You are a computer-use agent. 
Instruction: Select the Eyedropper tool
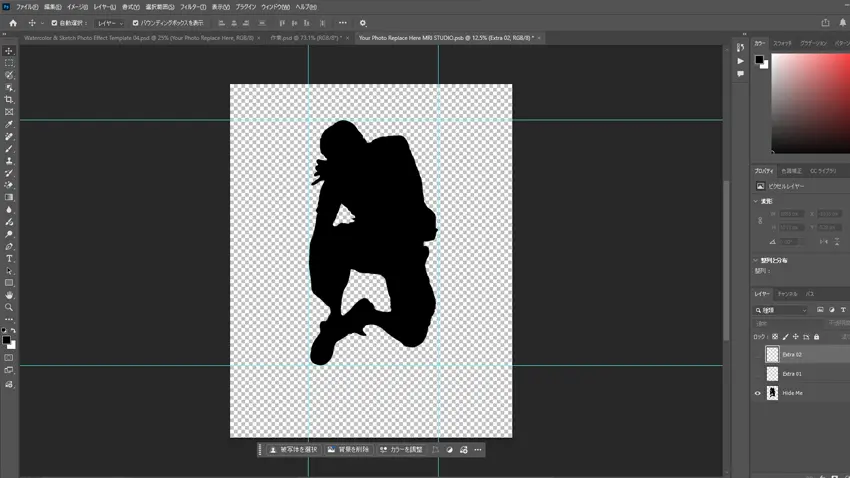tap(10, 125)
